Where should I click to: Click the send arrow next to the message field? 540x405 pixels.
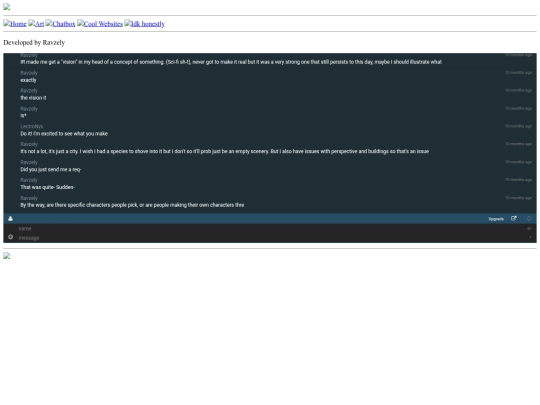(530, 237)
